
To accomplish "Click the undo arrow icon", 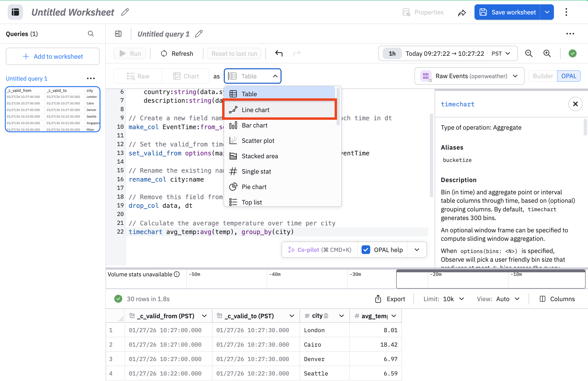I will [279, 53].
